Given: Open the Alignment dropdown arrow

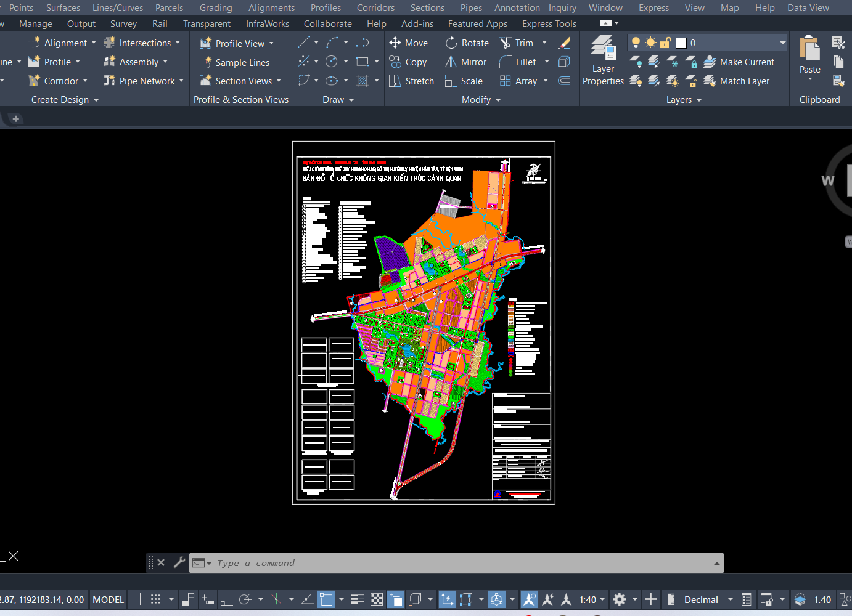Looking at the screenshot, I should point(94,43).
